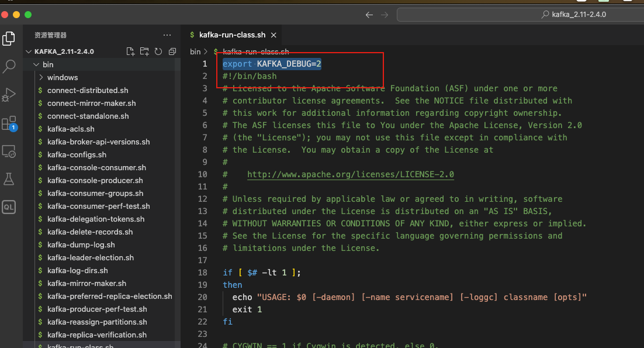Image resolution: width=644 pixels, height=348 pixels.
Task: Refresh the explorer file tree
Action: [x=158, y=51]
